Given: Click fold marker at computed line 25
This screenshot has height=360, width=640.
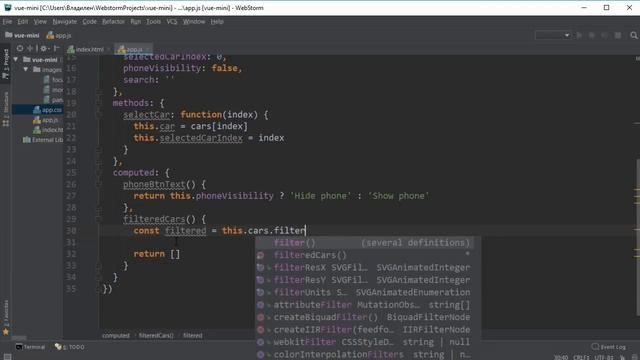Looking at the screenshot, I should click(98, 173).
